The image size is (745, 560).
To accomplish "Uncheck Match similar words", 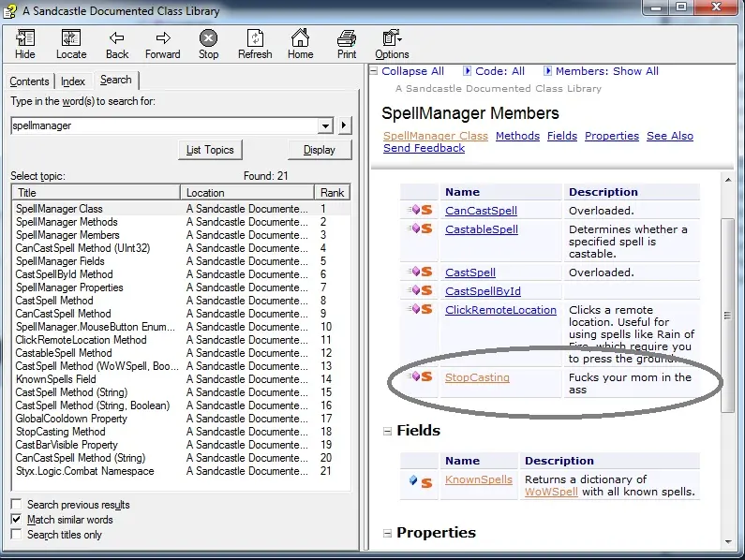I will pos(16,520).
